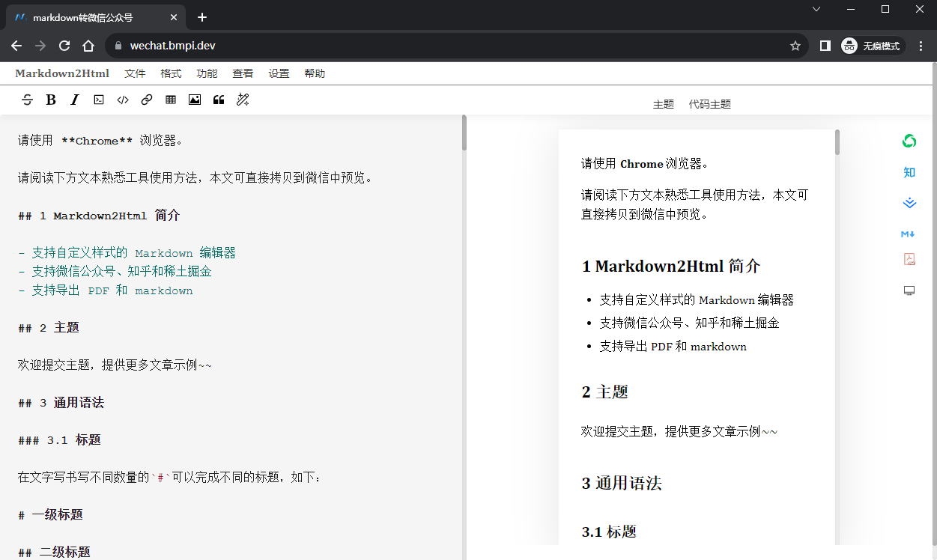Click preview heading '2 主题'
The image size is (937, 560).
coord(604,392)
